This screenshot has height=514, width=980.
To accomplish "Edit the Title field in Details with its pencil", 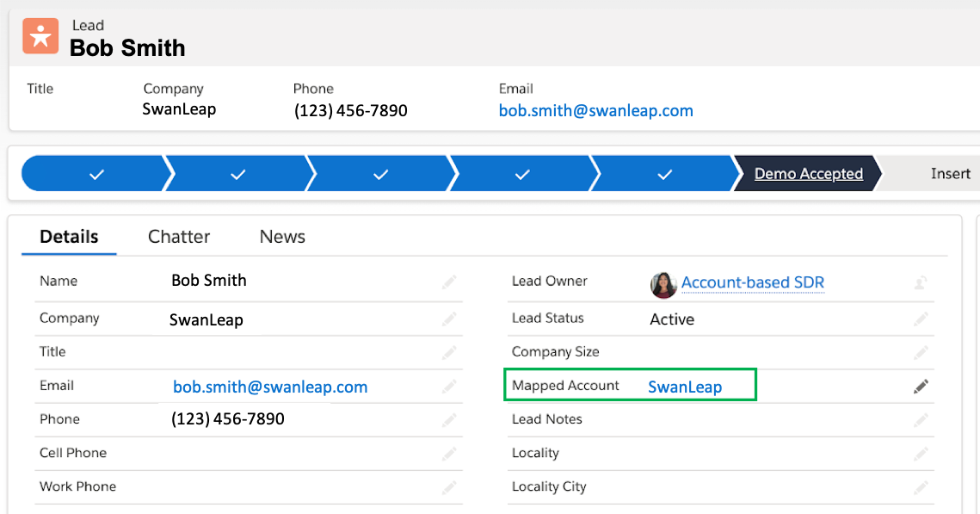I will click(x=449, y=353).
